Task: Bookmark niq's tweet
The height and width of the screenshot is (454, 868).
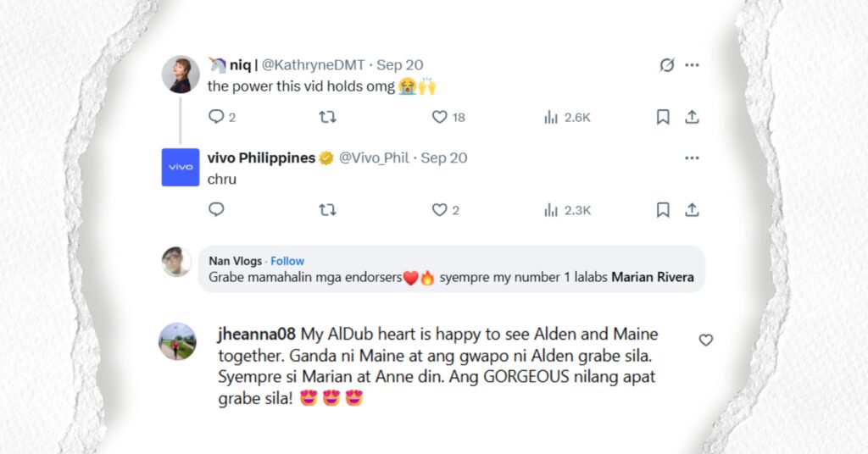Action: tap(663, 117)
